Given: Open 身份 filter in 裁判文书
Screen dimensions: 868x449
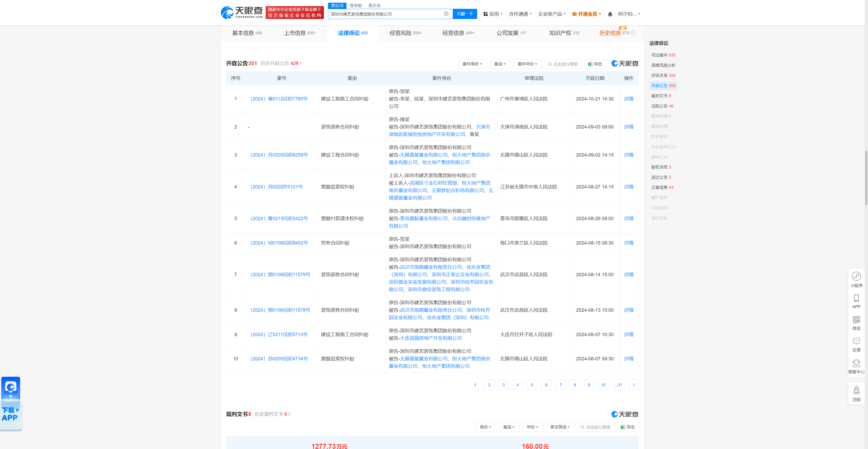Looking at the screenshot, I should coord(486,427).
